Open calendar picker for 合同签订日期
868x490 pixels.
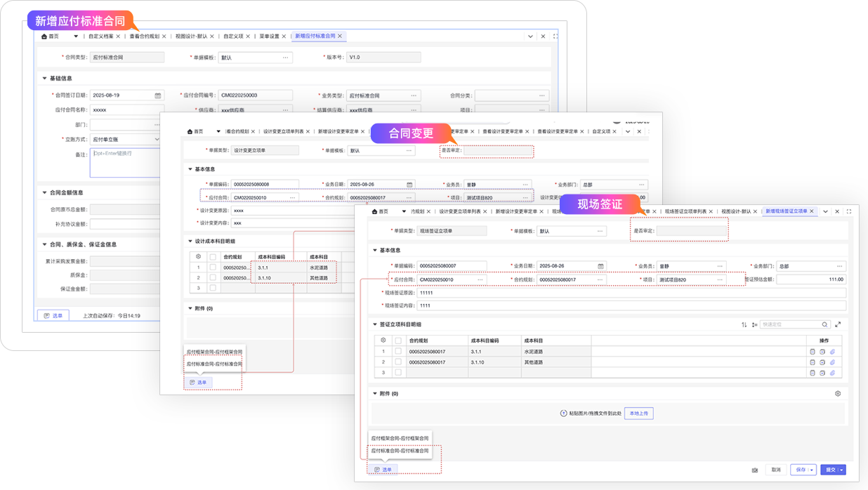point(158,95)
